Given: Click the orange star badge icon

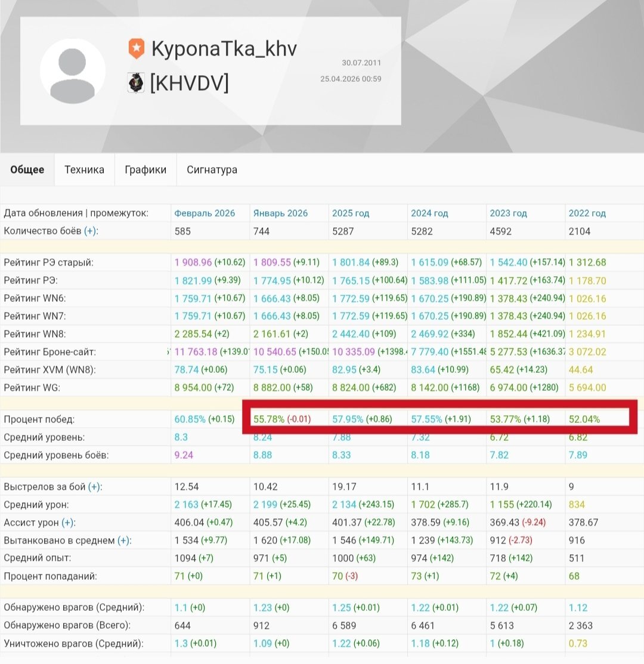Looking at the screenshot, I should coord(136,48).
